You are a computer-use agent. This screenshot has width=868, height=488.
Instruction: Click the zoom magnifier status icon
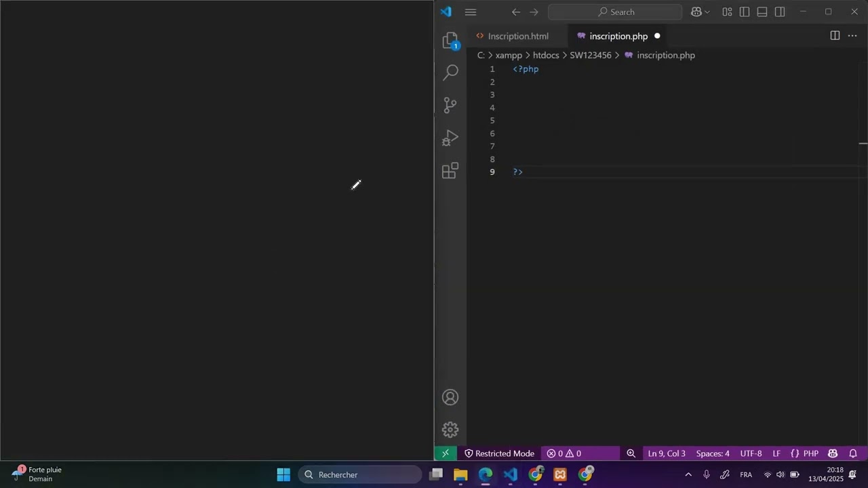(x=631, y=453)
